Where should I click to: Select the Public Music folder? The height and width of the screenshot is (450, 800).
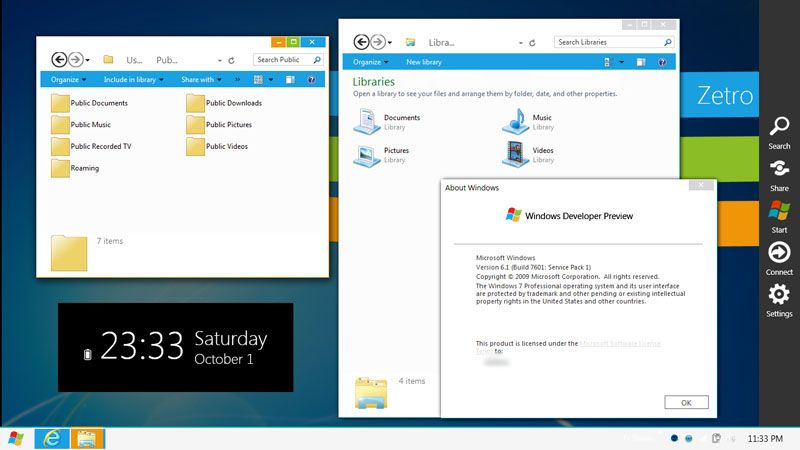click(81, 124)
